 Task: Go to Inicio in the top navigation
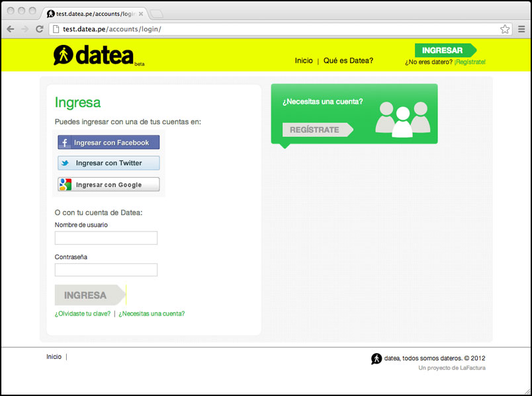pyautogui.click(x=304, y=61)
